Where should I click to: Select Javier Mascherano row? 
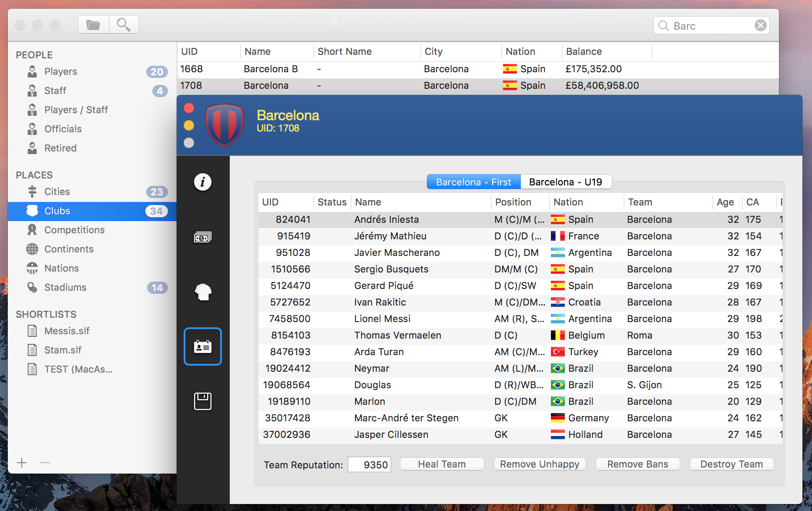click(x=520, y=252)
